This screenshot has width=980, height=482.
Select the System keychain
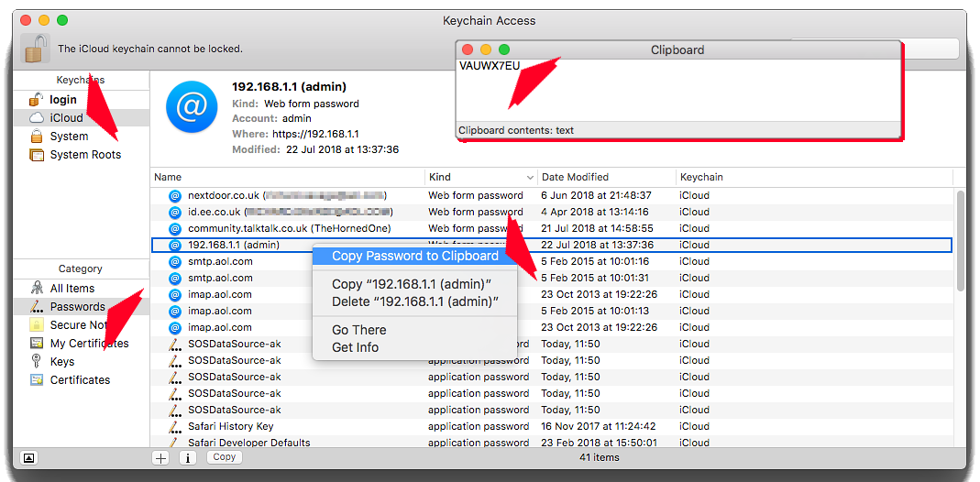69,137
